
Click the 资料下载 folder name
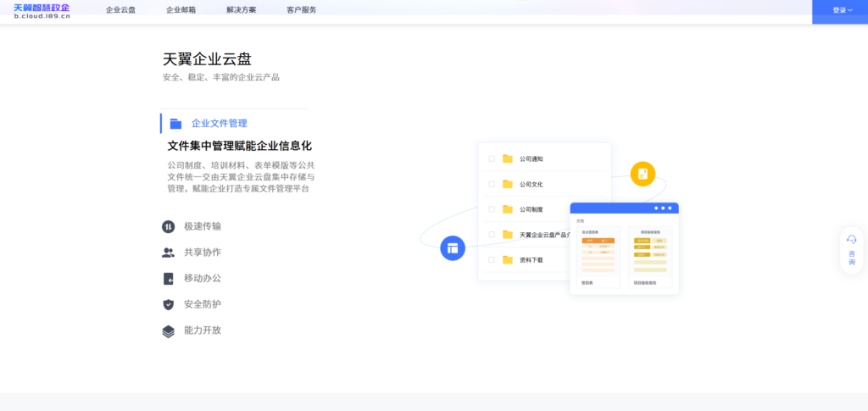point(531,260)
